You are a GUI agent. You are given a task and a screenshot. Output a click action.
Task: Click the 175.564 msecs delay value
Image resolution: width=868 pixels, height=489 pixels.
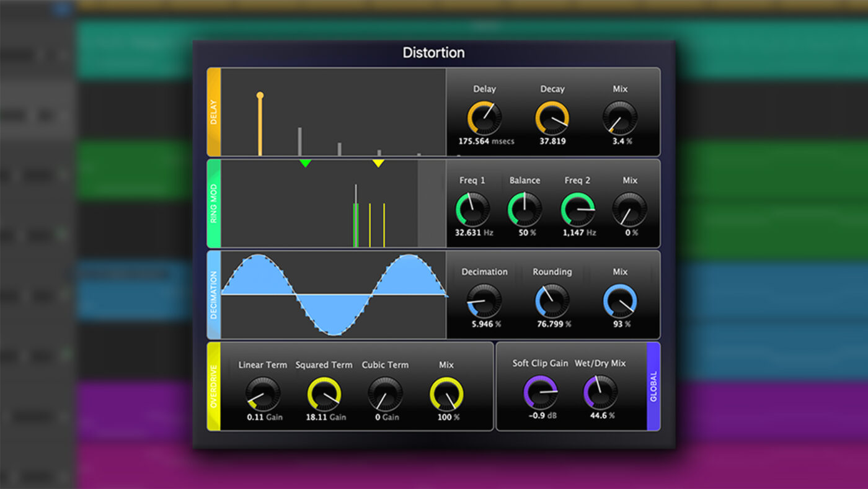pos(486,141)
